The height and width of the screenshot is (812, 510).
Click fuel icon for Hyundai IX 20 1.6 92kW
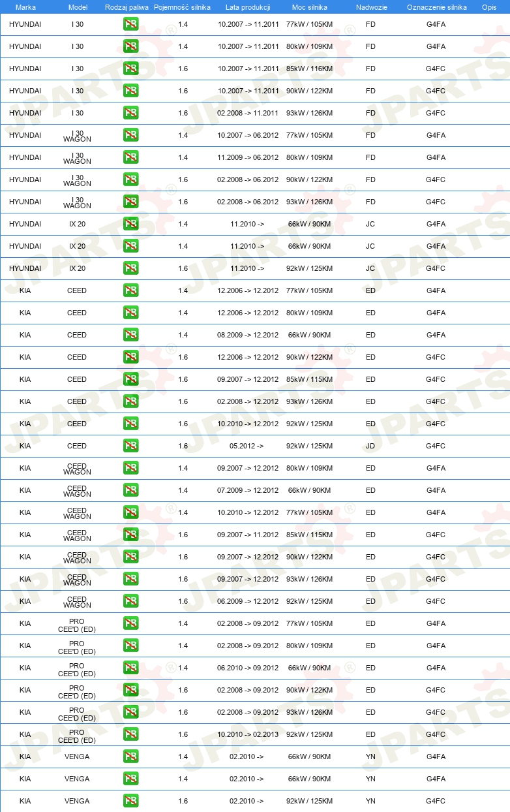[x=131, y=269]
